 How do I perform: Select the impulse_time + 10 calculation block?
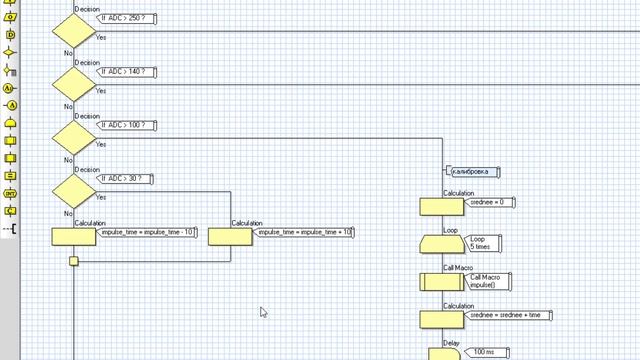pos(230,237)
